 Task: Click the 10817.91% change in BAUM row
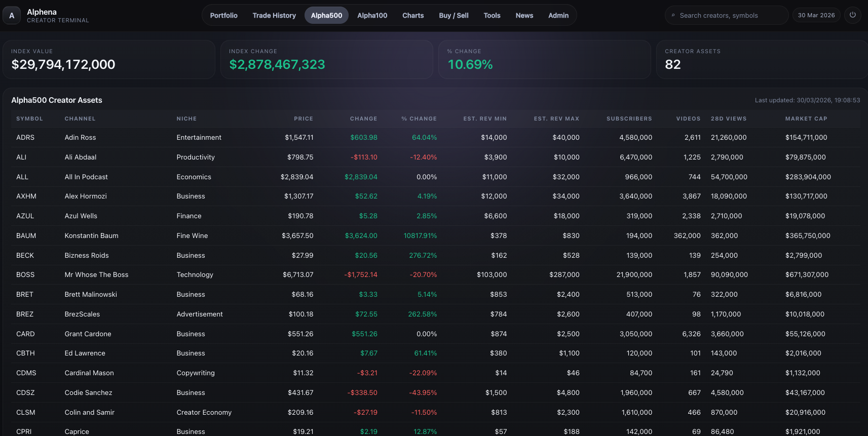click(420, 235)
